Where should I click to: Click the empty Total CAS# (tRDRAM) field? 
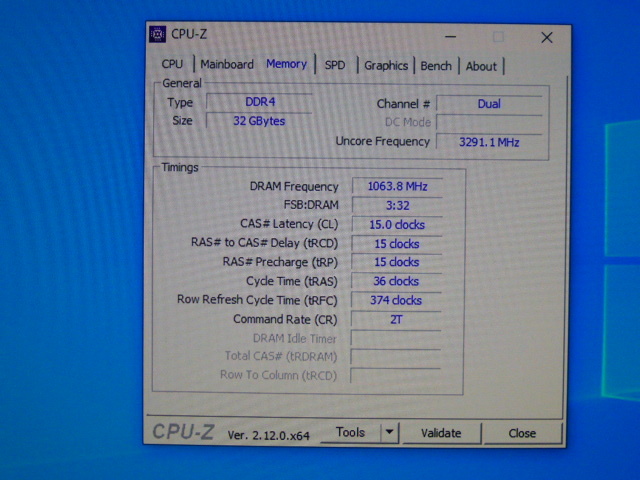396,357
